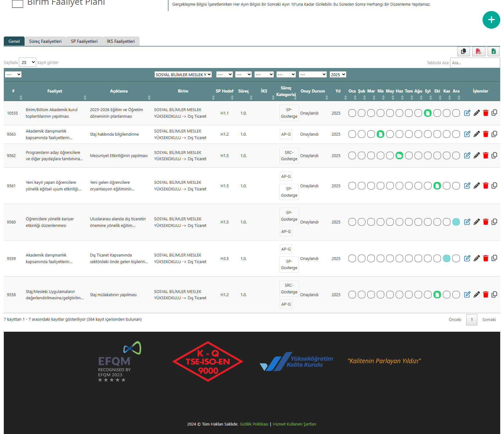Toggle December circle for activity 9558

pyautogui.click(x=456, y=295)
